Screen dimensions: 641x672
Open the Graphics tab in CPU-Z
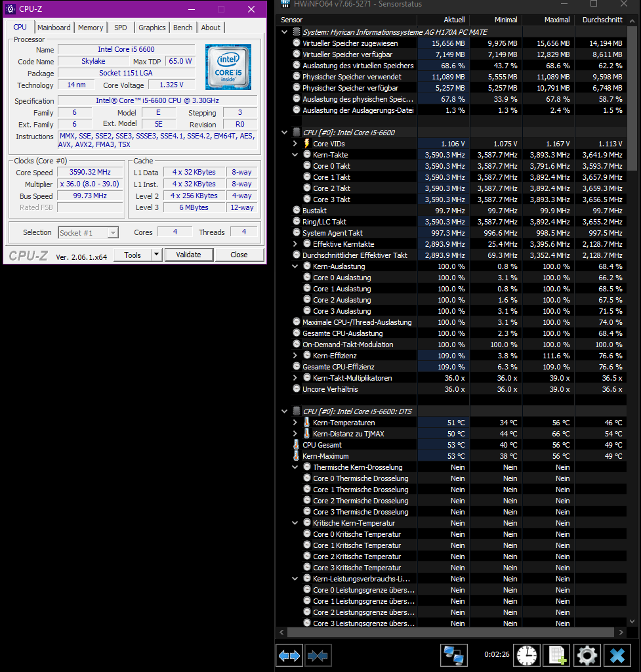(x=152, y=28)
